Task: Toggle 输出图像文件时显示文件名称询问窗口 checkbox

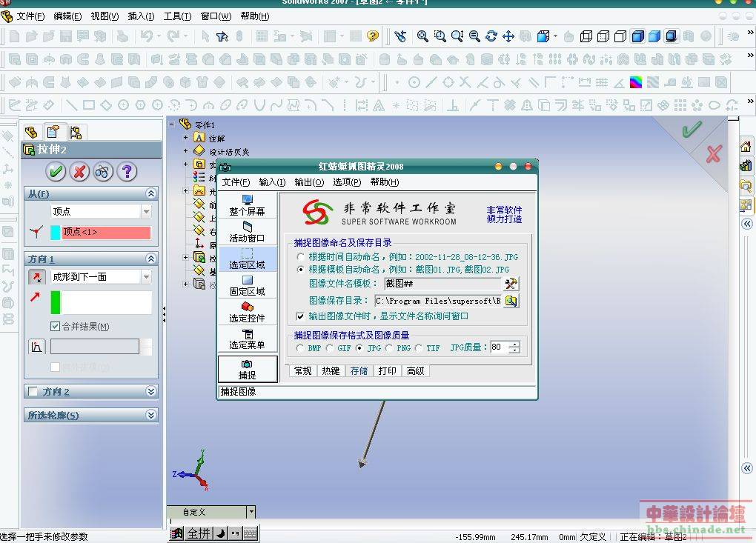Action: pos(300,316)
